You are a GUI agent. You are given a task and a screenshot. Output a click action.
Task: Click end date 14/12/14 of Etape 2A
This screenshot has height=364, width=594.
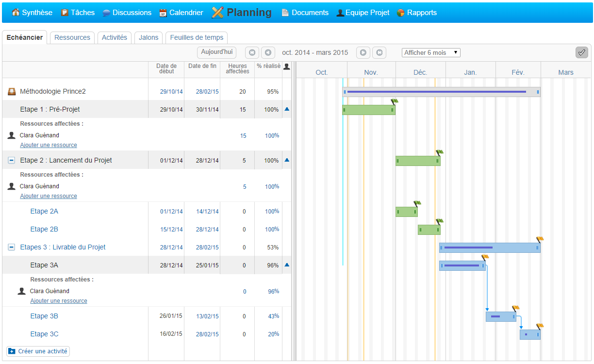pos(207,212)
